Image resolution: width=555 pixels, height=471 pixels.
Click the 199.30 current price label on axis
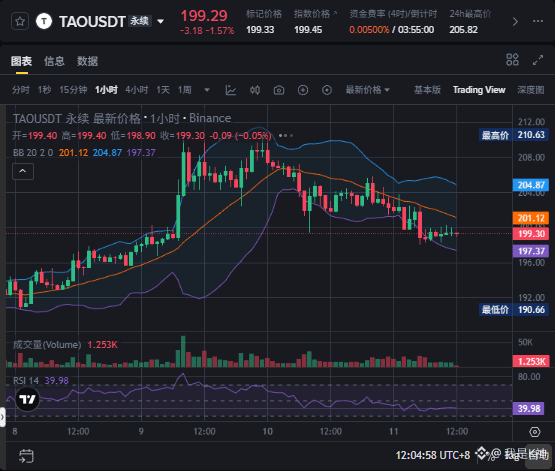[531, 234]
